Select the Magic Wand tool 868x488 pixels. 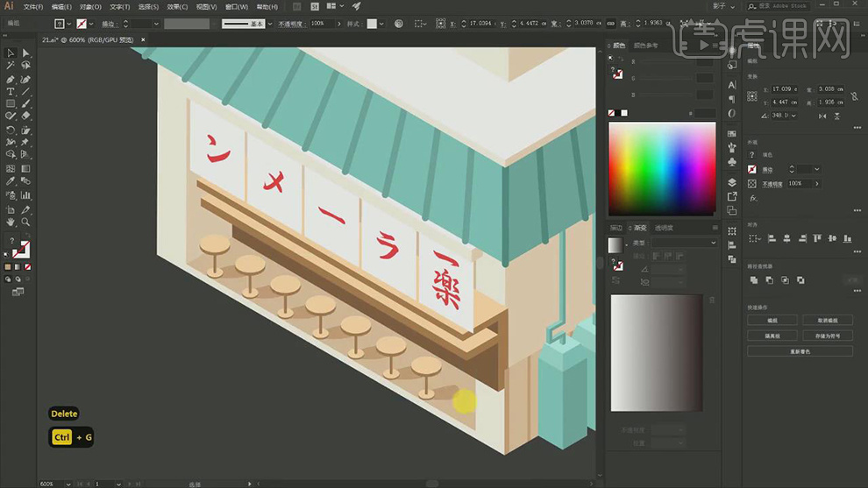coord(11,66)
